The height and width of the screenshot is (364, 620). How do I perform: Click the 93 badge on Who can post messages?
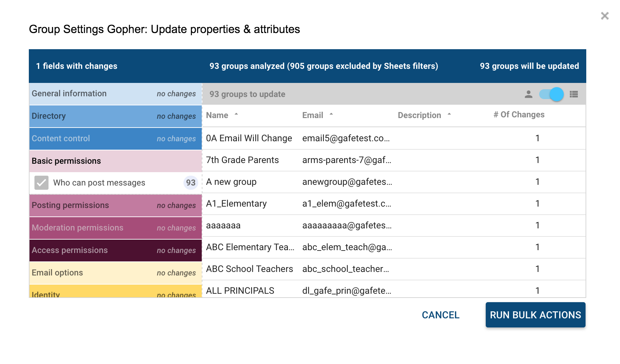pos(190,183)
